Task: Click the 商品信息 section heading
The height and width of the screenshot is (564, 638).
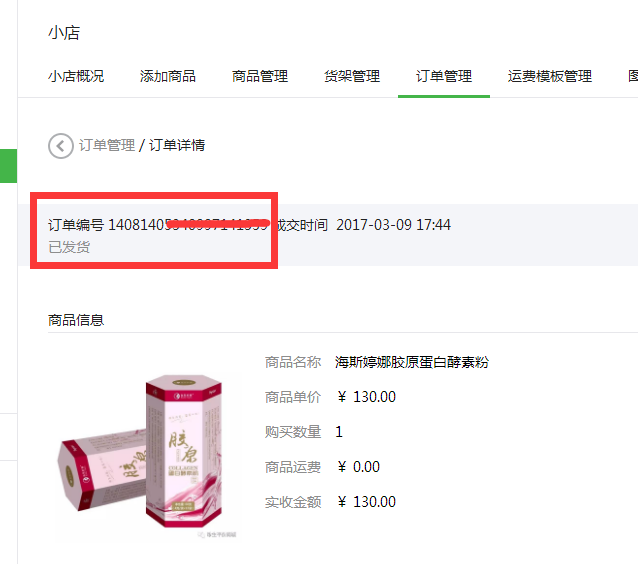Action: click(76, 320)
